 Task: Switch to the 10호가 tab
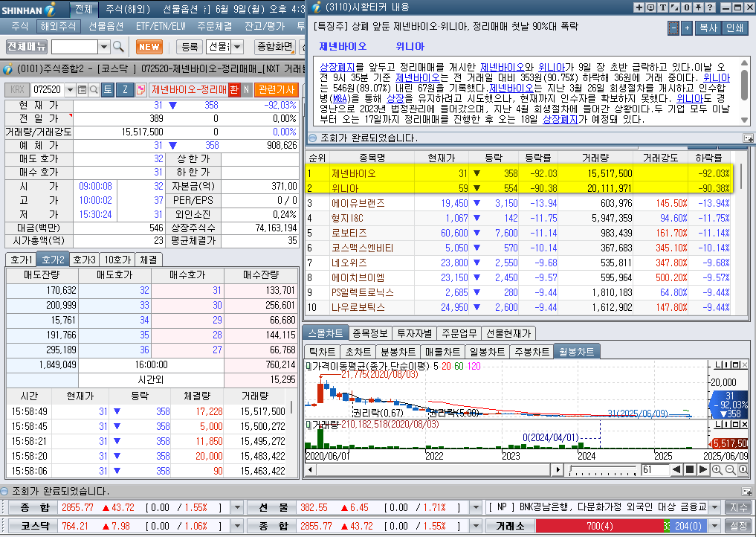pos(117,260)
